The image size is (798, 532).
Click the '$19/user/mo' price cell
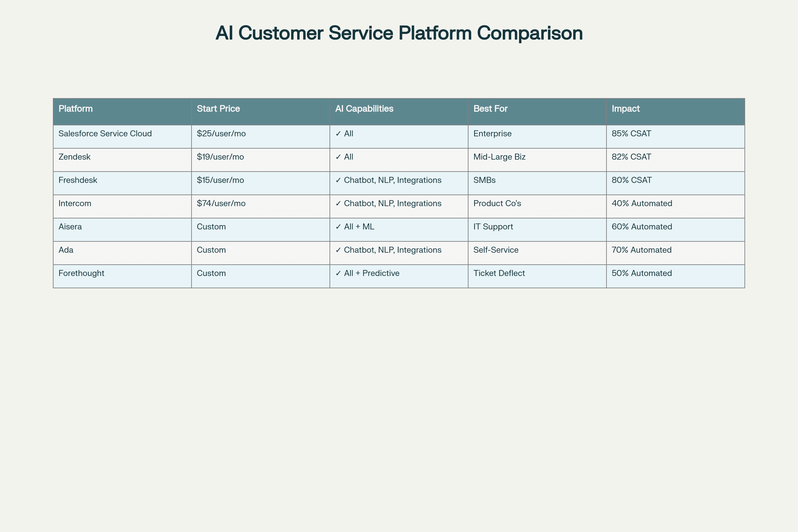[x=261, y=160]
